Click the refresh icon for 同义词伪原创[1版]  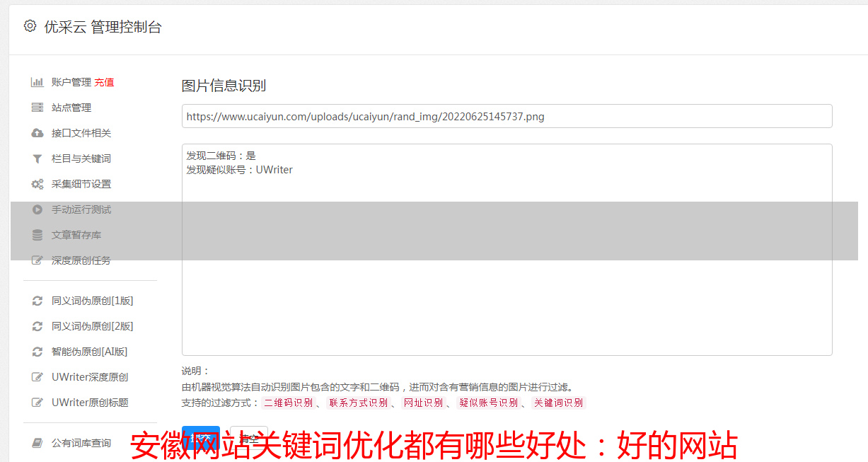(37, 301)
